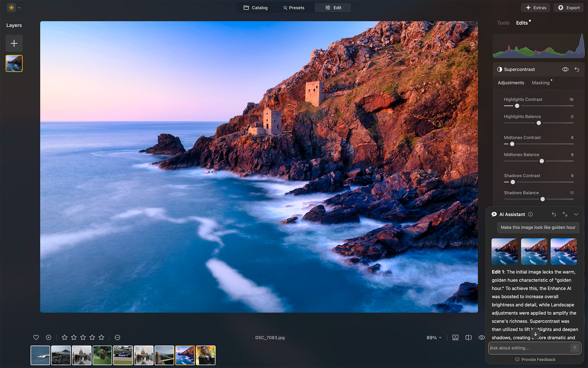
Task: Reject the photo using the crossed circle icon
Action: (49, 337)
